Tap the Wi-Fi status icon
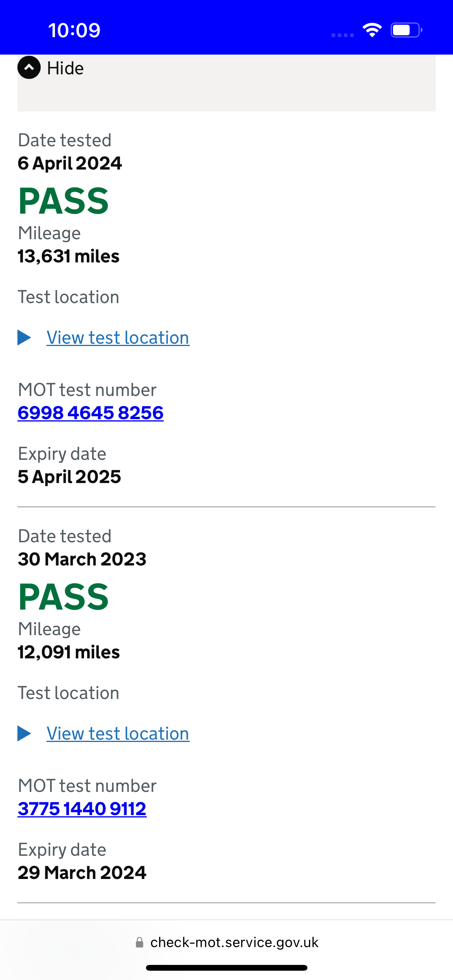The width and height of the screenshot is (453, 980). 372,30
